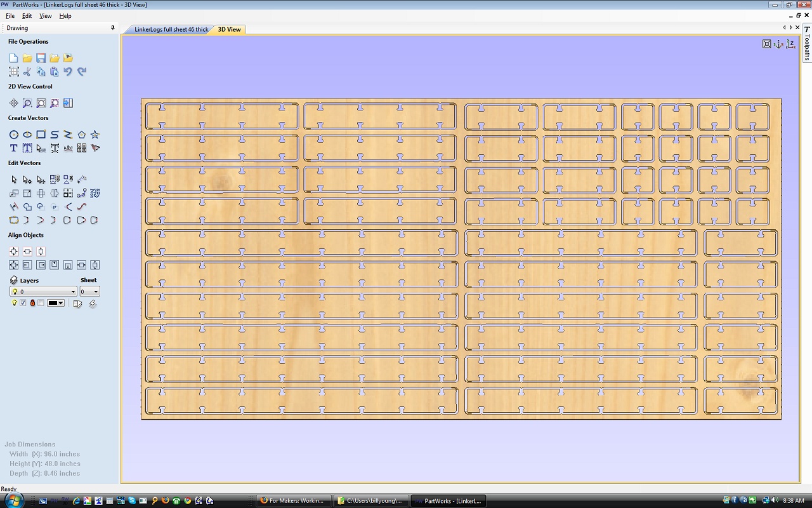812x508 pixels.
Task: Open the File menu
Action: pos(10,16)
